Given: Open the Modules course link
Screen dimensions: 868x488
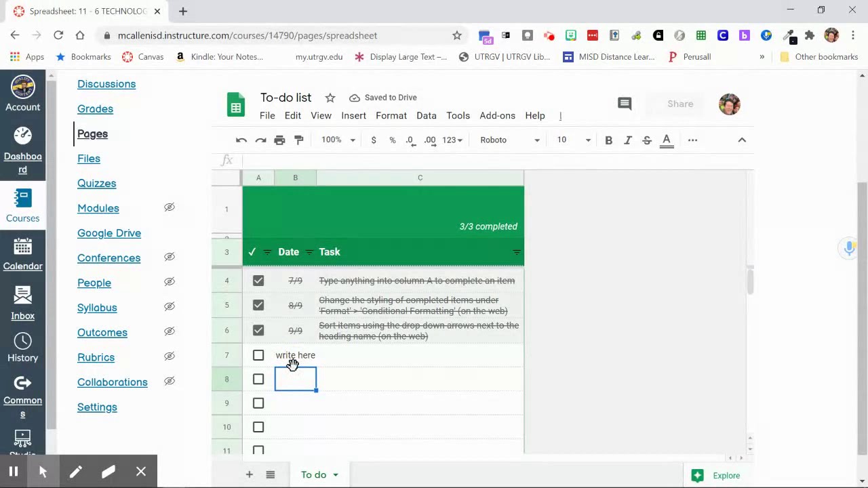Looking at the screenshot, I should pos(98,208).
